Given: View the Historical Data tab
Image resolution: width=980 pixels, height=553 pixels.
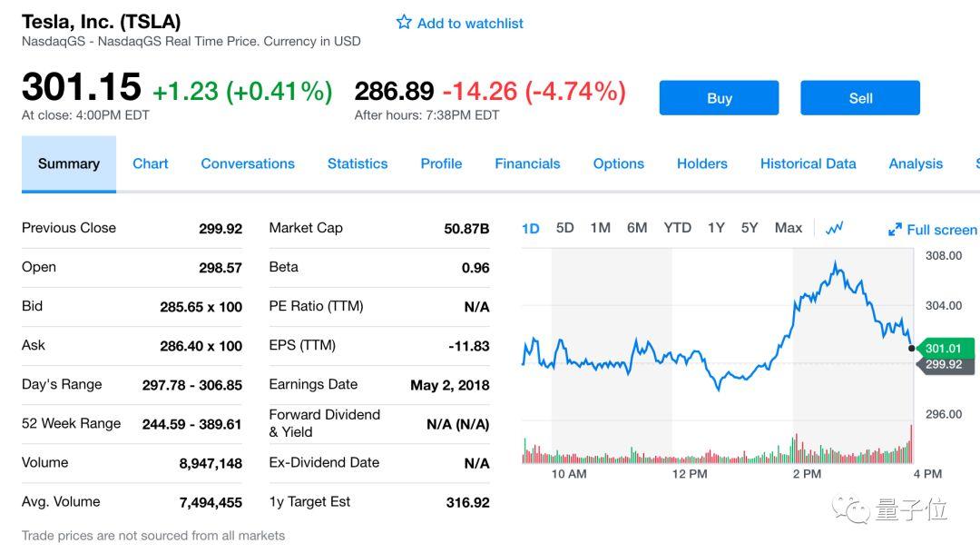Looking at the screenshot, I should click(x=808, y=163).
